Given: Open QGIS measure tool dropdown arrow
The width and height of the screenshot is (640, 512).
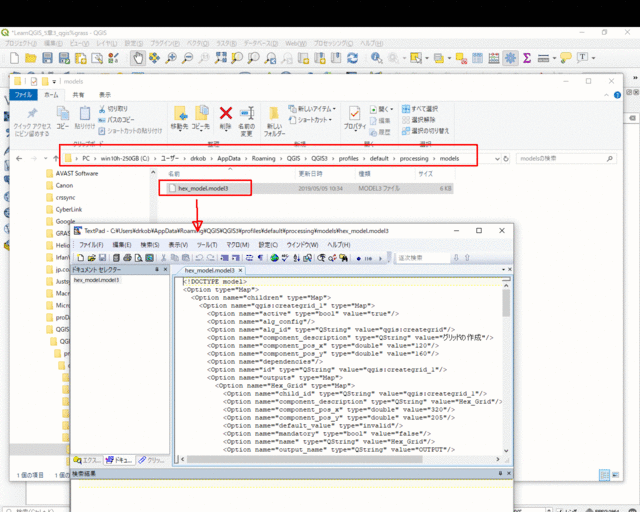Looking at the screenshot, I should [554, 58].
